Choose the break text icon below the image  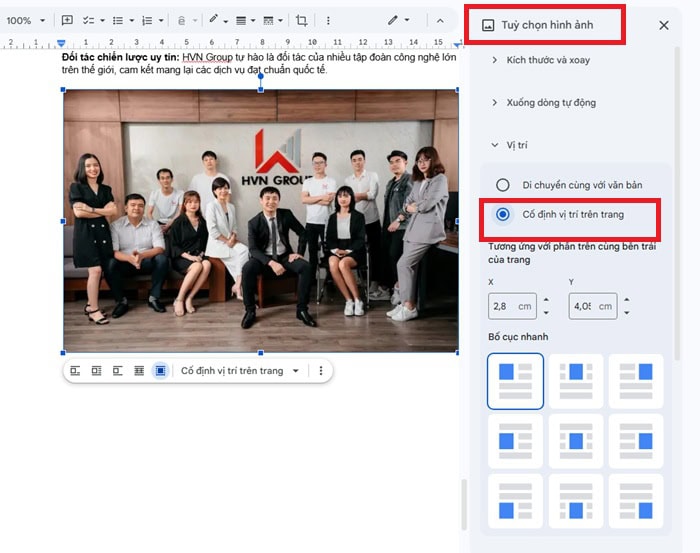118,370
